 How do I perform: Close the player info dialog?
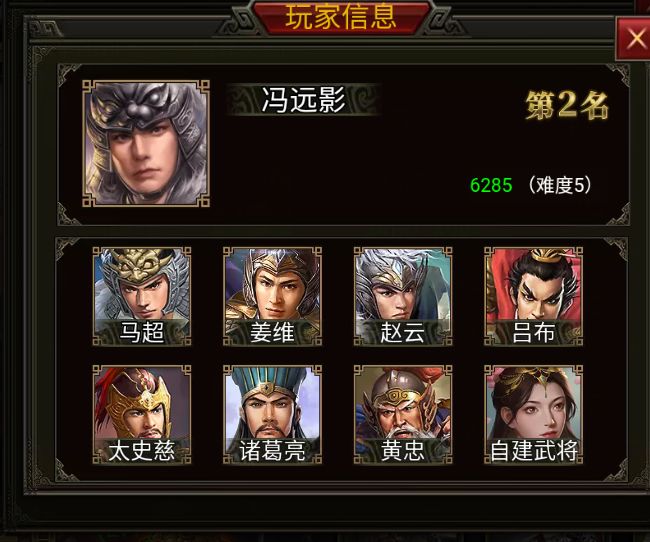634,39
